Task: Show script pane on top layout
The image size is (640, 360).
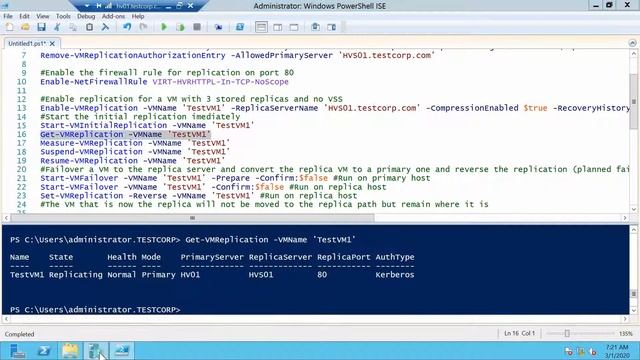Action: [261, 27]
